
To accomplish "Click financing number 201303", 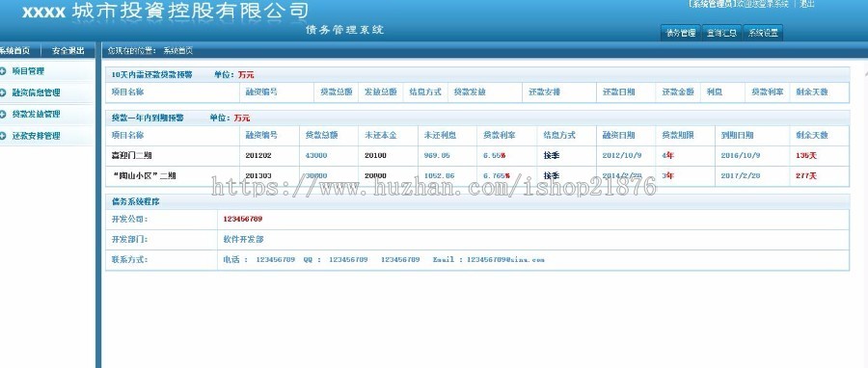I will [258, 175].
